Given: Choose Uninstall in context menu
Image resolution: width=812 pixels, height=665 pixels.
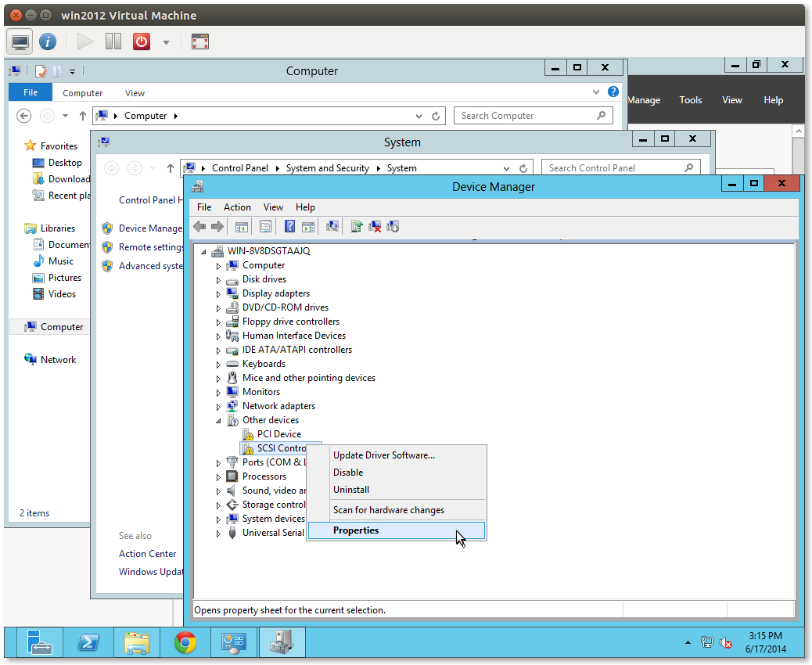Looking at the screenshot, I should (x=397, y=490).
